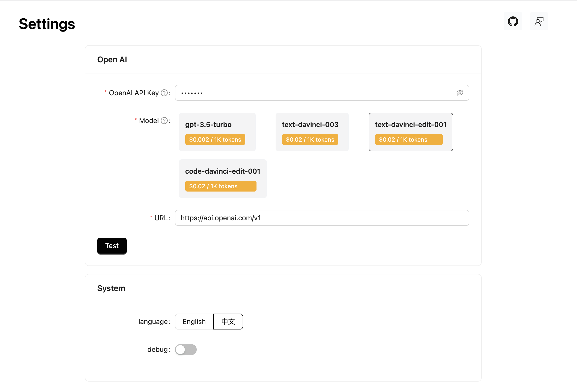Click the System section header
Screen dimensions: 577x392
click(x=111, y=288)
